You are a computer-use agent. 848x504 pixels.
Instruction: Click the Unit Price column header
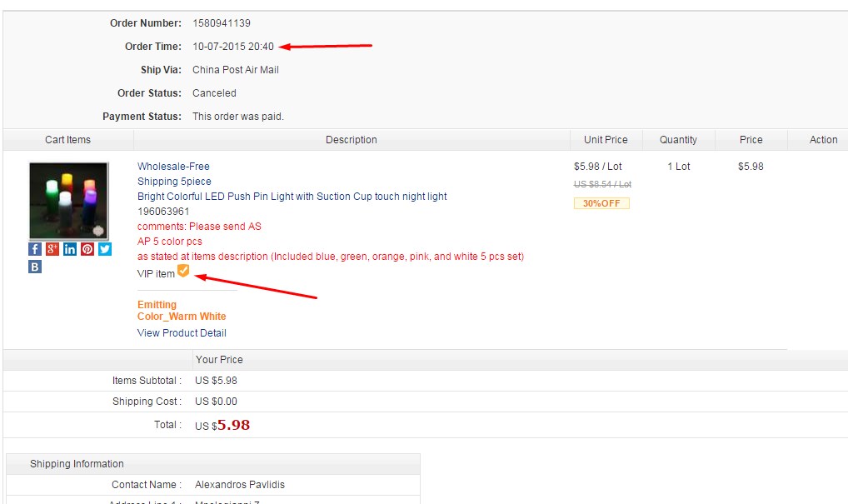coord(606,139)
